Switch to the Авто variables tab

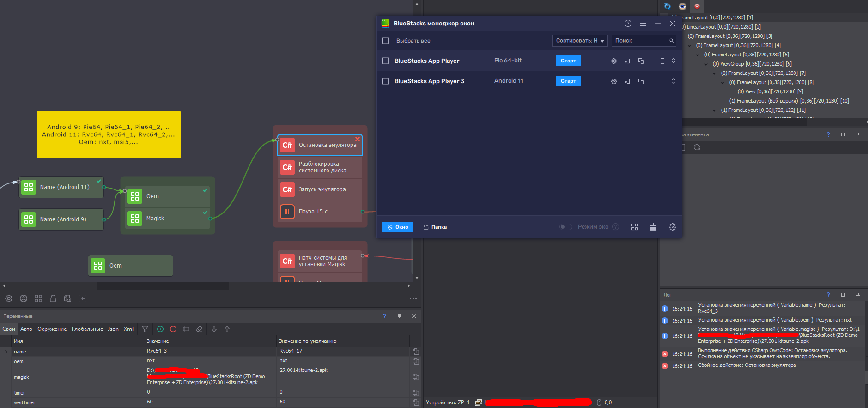click(x=26, y=329)
